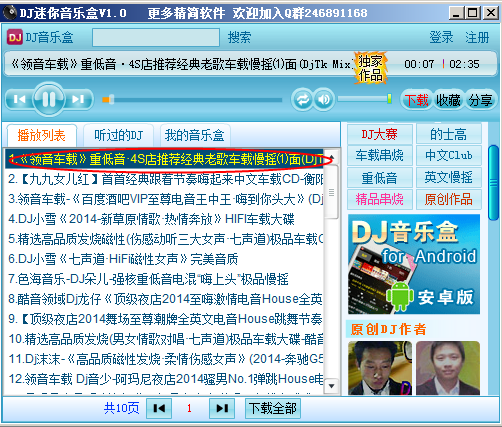502x427 pixels.
Task: Click the 独家作品 exclusive badge
Action: (370, 68)
